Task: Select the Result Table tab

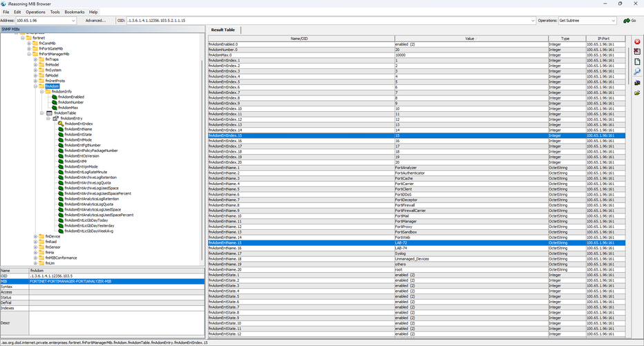Action: click(223, 30)
